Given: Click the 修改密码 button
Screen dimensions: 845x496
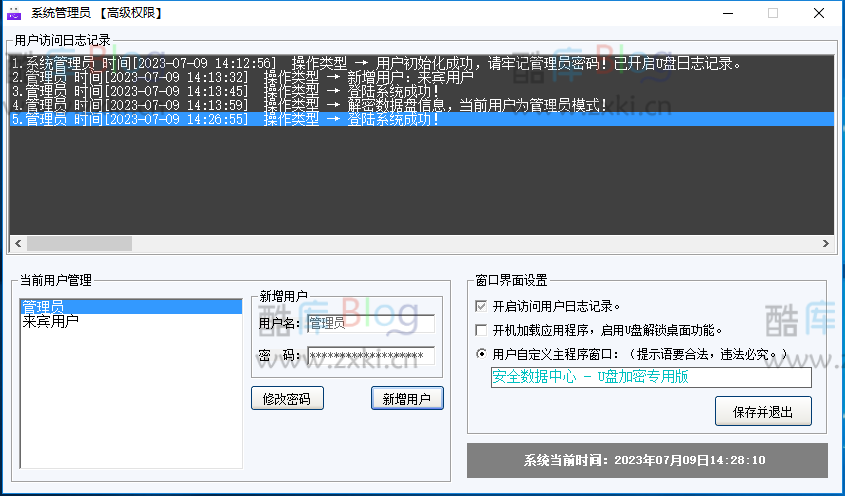Looking at the screenshot, I should (x=287, y=398).
